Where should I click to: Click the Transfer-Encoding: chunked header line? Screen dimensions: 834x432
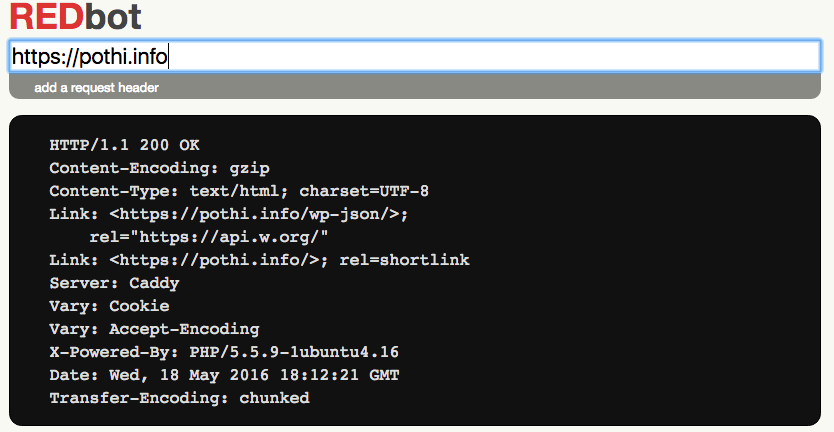tap(179, 397)
